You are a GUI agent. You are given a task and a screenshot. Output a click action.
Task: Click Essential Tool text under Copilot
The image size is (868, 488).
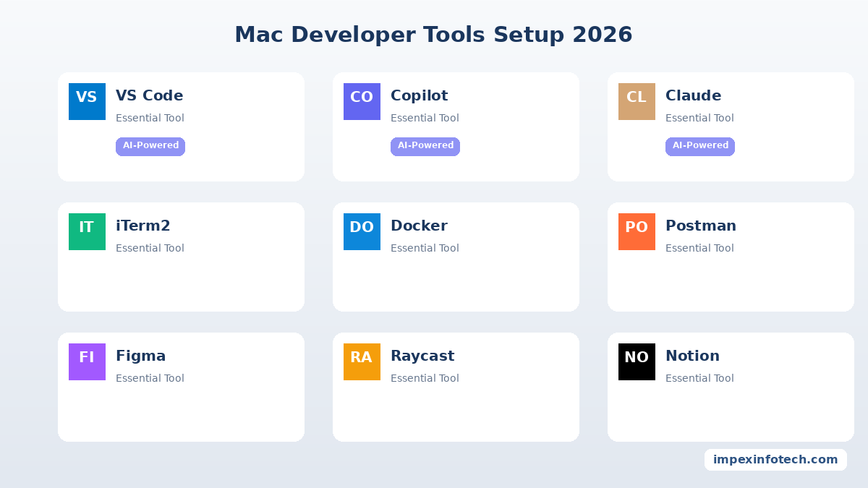click(425, 118)
